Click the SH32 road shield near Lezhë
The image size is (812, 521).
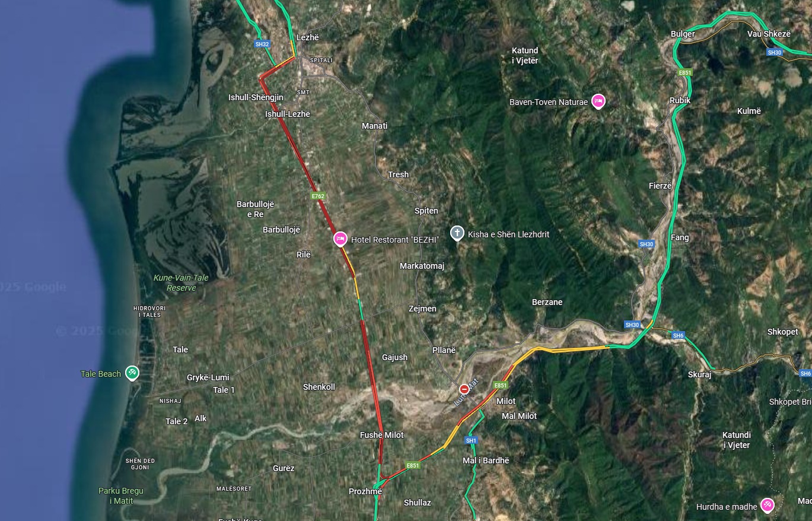(262, 44)
